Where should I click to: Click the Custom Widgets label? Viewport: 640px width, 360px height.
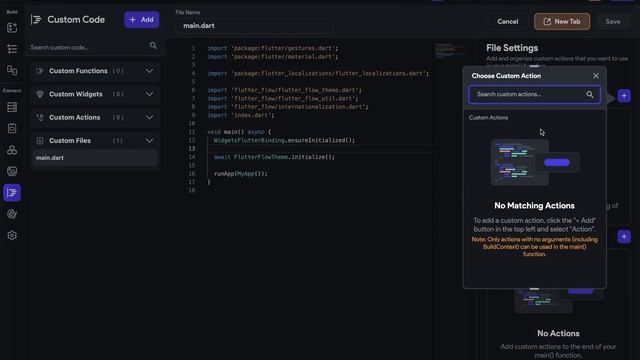(76, 94)
